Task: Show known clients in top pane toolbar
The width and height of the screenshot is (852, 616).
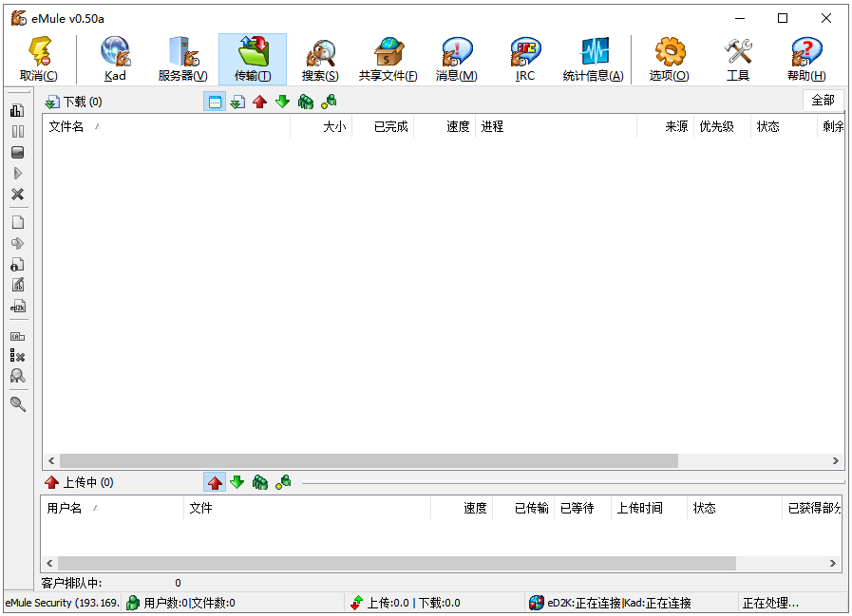Action: coord(329,102)
